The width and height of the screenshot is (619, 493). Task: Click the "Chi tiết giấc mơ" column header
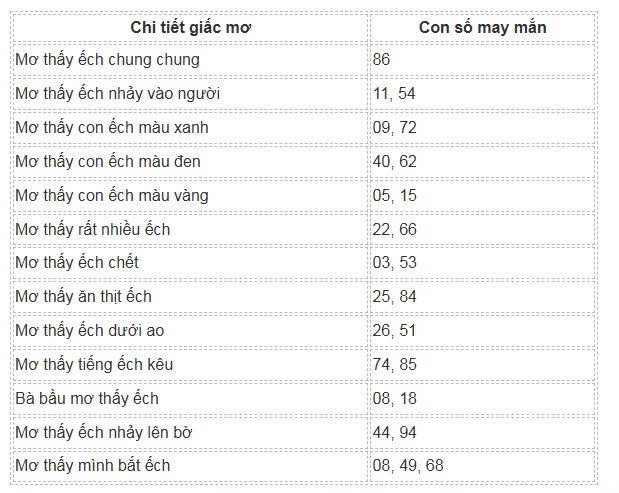tap(191, 27)
